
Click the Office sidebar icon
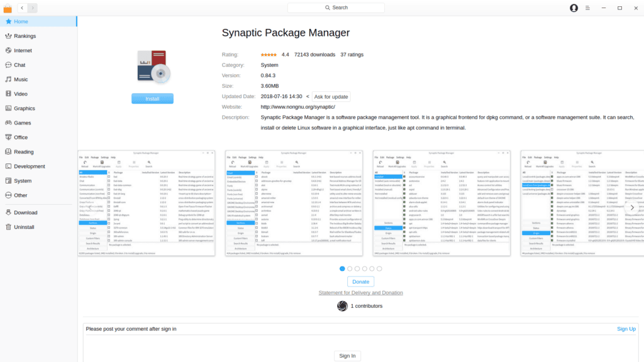coord(8,137)
